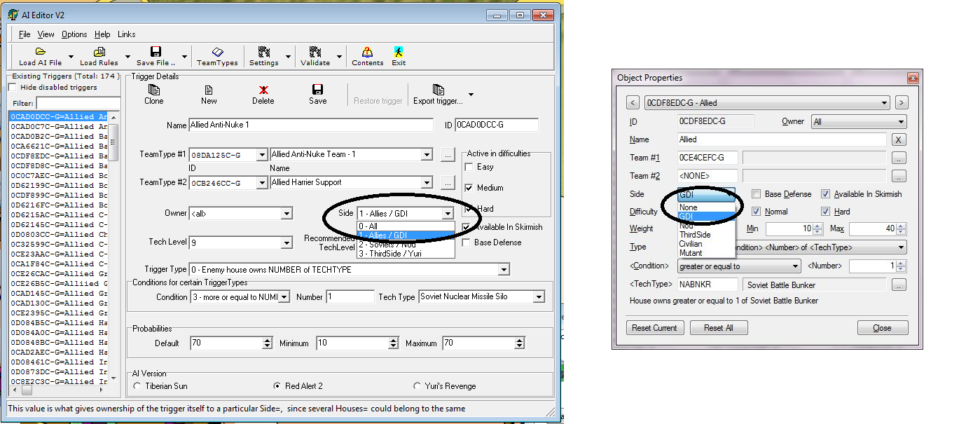Click the Load Rules toolbar icon
This screenshot has height=424, width=980.
coord(99,52)
